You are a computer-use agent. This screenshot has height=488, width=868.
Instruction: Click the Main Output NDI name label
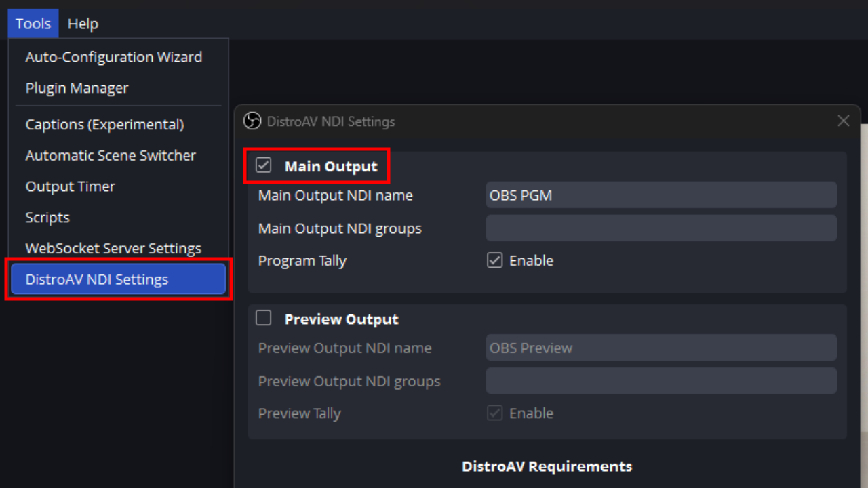336,195
